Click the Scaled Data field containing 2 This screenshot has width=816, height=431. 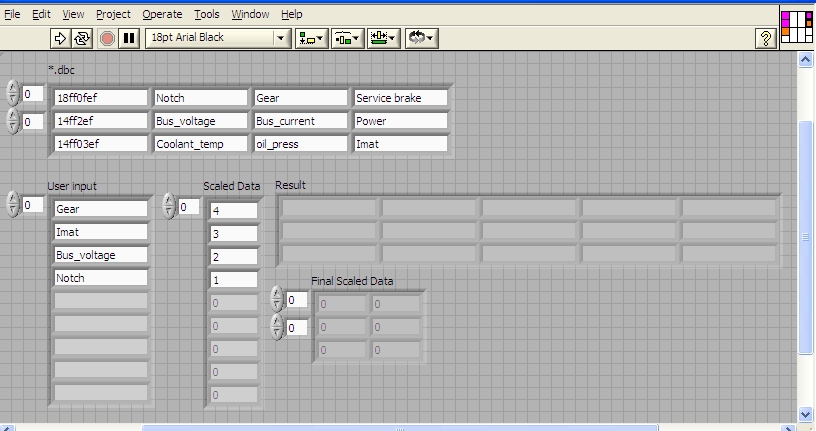(x=234, y=257)
